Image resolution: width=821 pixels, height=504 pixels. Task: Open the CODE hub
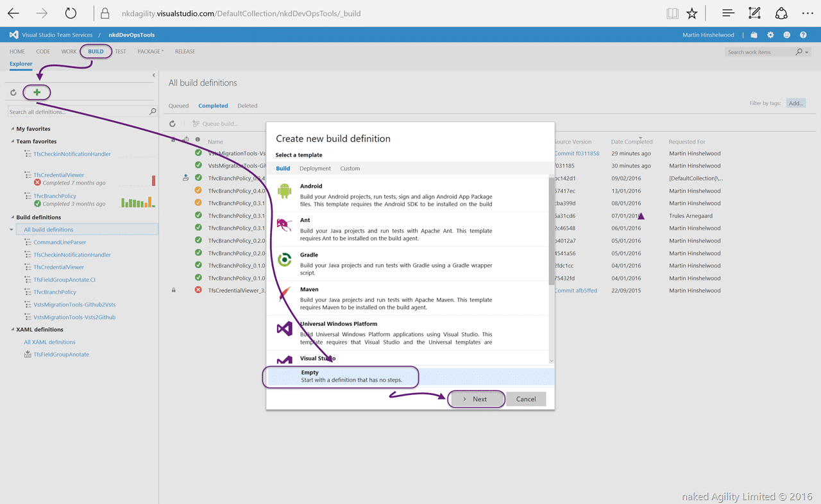click(43, 51)
